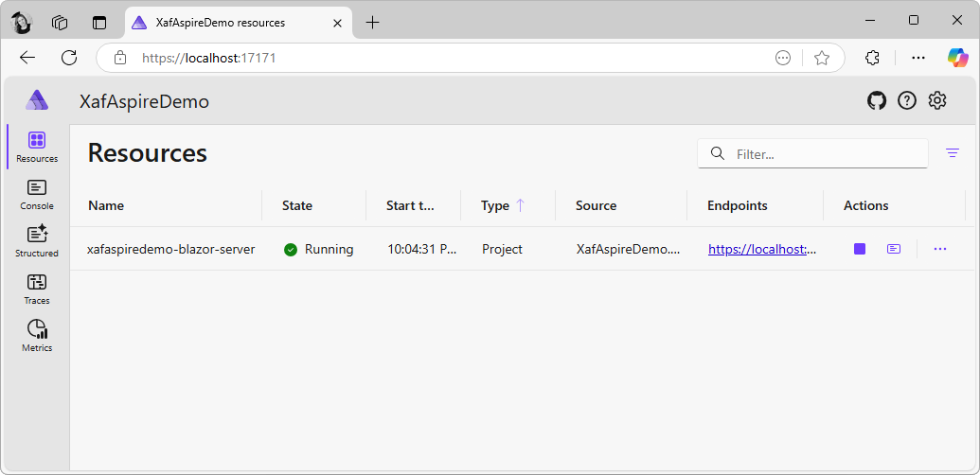Open the Resources page in sidebar
The image size is (980, 475).
37,147
